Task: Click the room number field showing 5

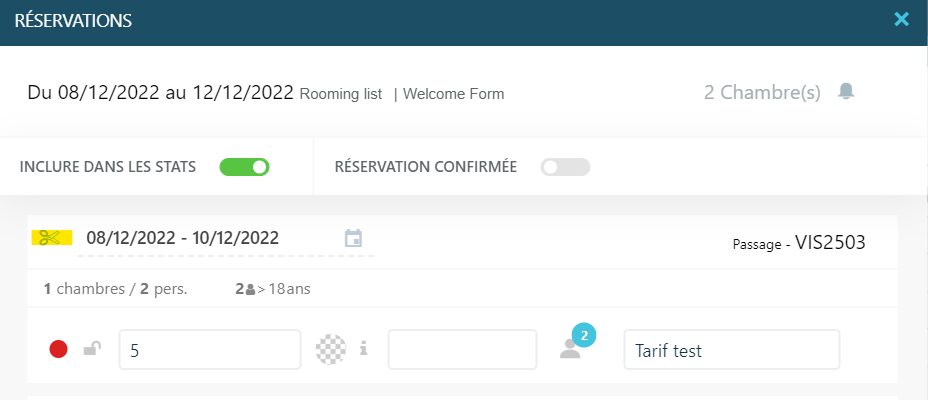Action: 210,350
